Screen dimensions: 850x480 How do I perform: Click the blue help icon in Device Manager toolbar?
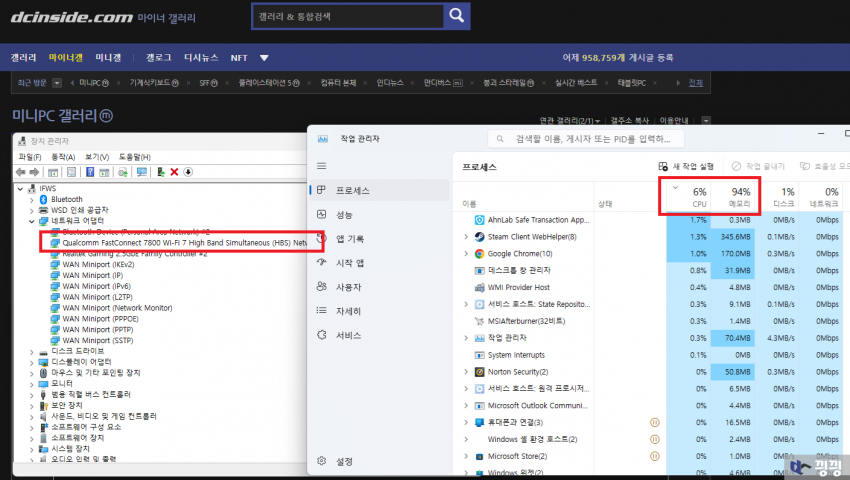click(x=90, y=172)
